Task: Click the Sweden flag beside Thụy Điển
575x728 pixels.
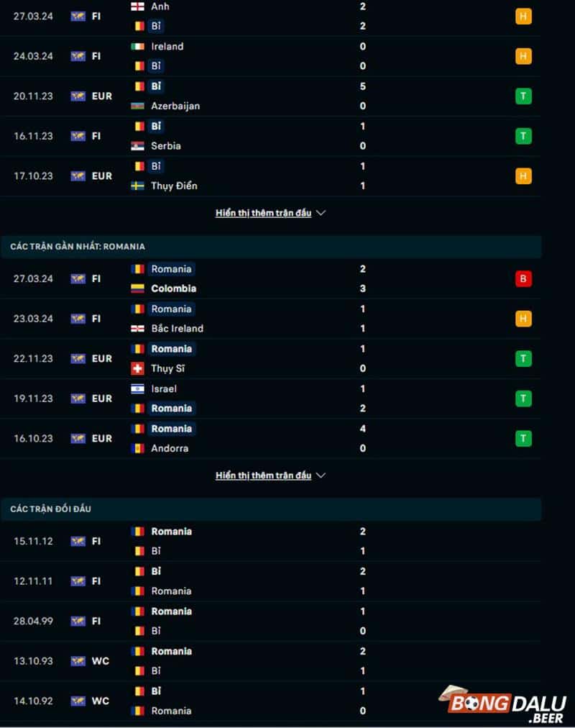Action: (137, 186)
